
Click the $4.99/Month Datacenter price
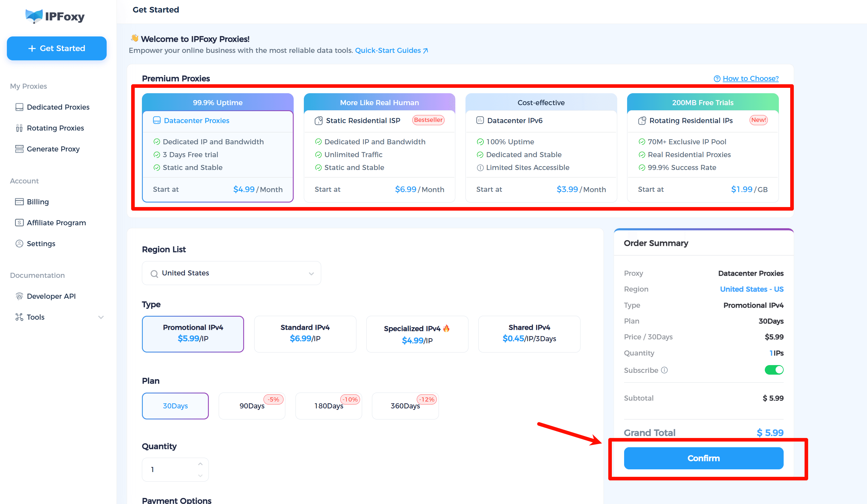(258, 189)
